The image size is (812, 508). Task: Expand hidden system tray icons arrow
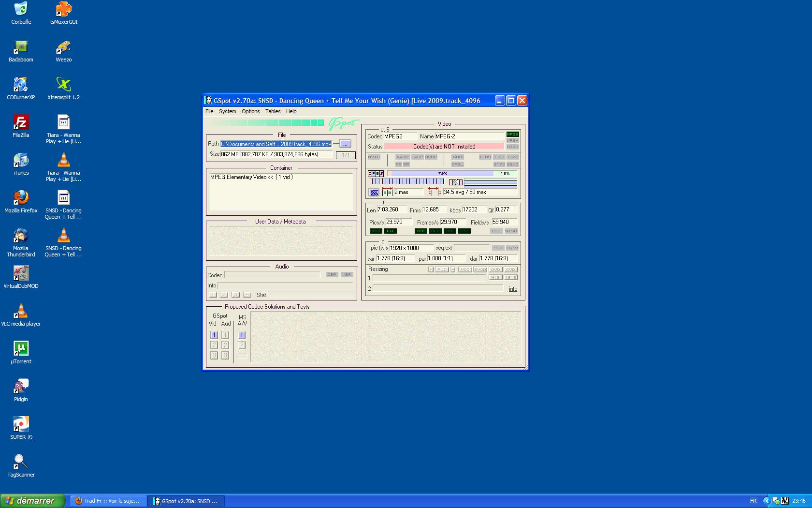pos(767,501)
